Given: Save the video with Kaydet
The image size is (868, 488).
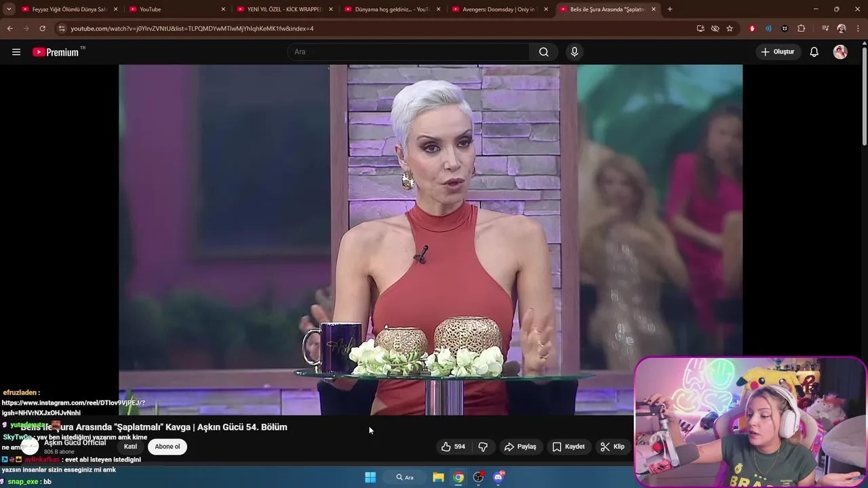Looking at the screenshot, I should (x=568, y=447).
